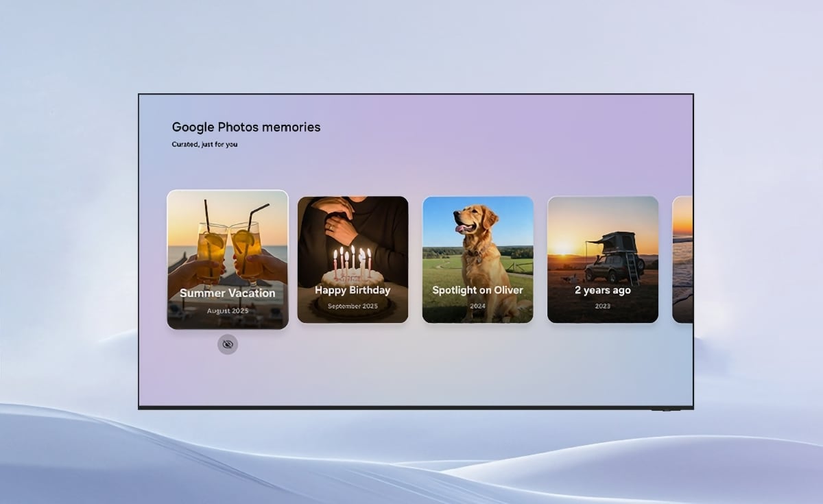Click the Happy Birthday title text

353,290
